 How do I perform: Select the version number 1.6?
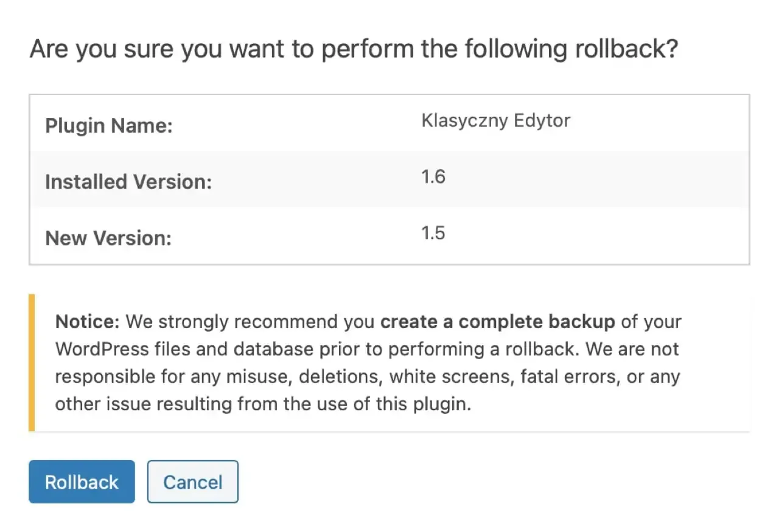tap(433, 177)
